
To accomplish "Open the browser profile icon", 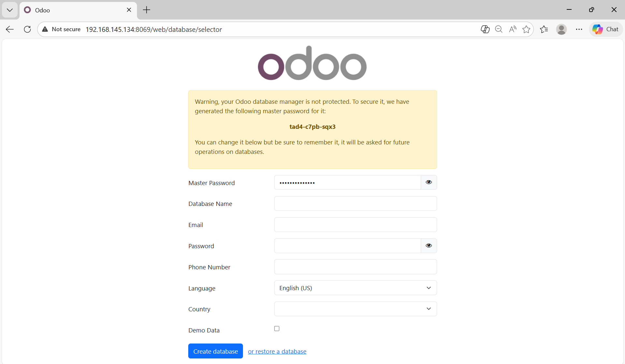I will click(x=561, y=29).
